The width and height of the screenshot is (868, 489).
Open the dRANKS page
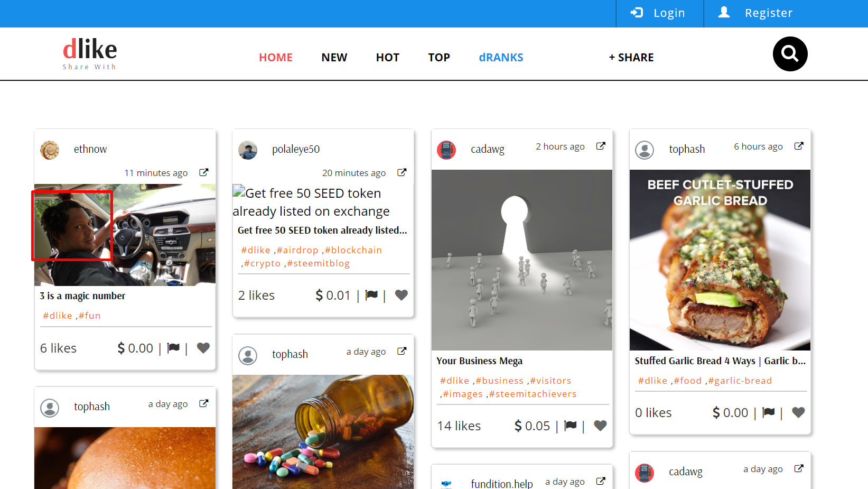(x=501, y=58)
